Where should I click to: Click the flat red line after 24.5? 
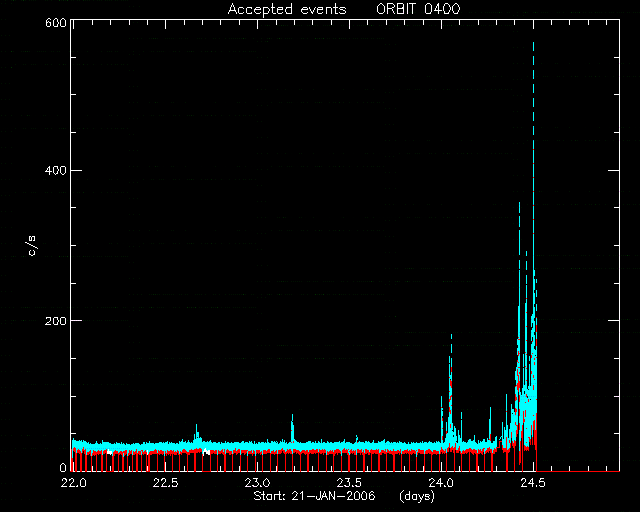pyautogui.click(x=578, y=471)
